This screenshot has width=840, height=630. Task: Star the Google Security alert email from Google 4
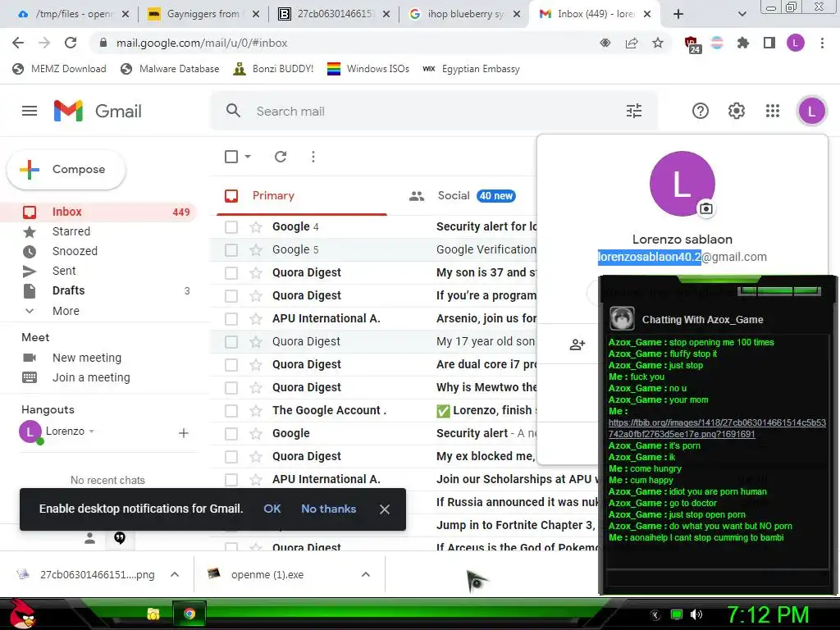[x=256, y=226]
